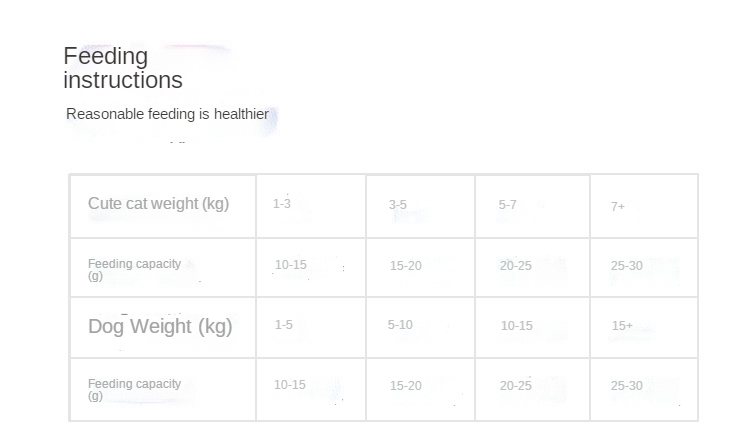Select the "Cute cat weight (kg)" row label

[x=158, y=204]
